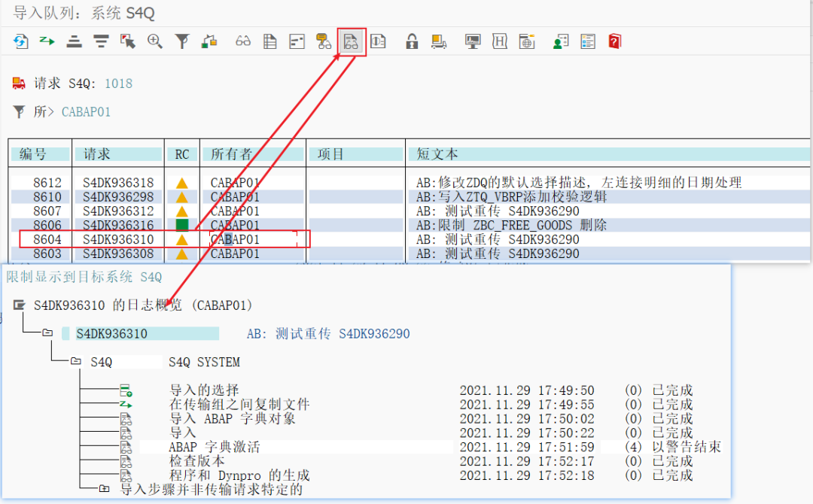The width and height of the screenshot is (813, 504).
Task: Select request S4DK936298 cell
Action: 119,197
